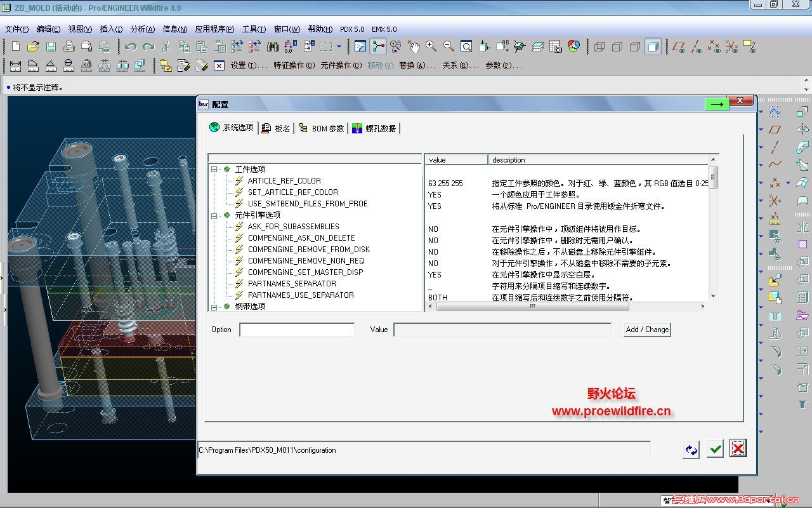Open the PDX 5.0 menu
This screenshot has width=812, height=508.
pyautogui.click(x=352, y=29)
